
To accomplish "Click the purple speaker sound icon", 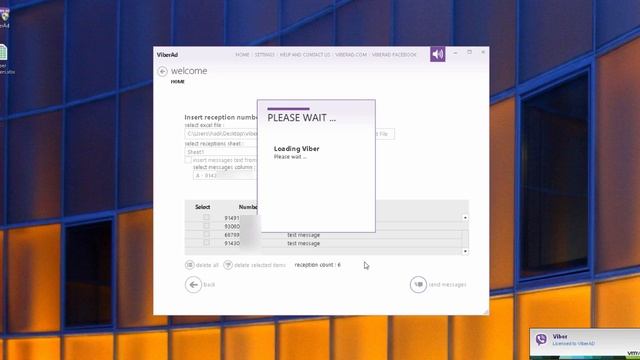I will tap(437, 54).
